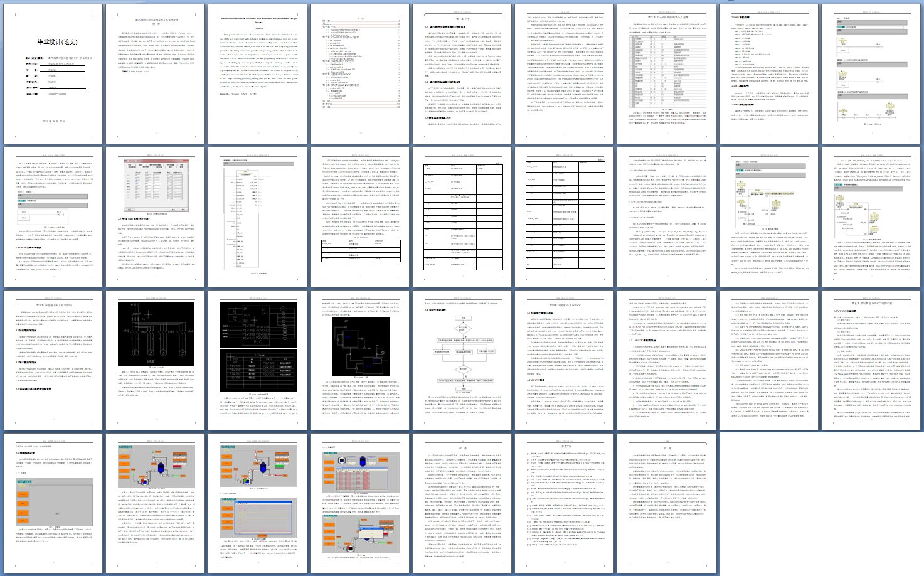Select the English Abstract page thumbnail

(257, 74)
